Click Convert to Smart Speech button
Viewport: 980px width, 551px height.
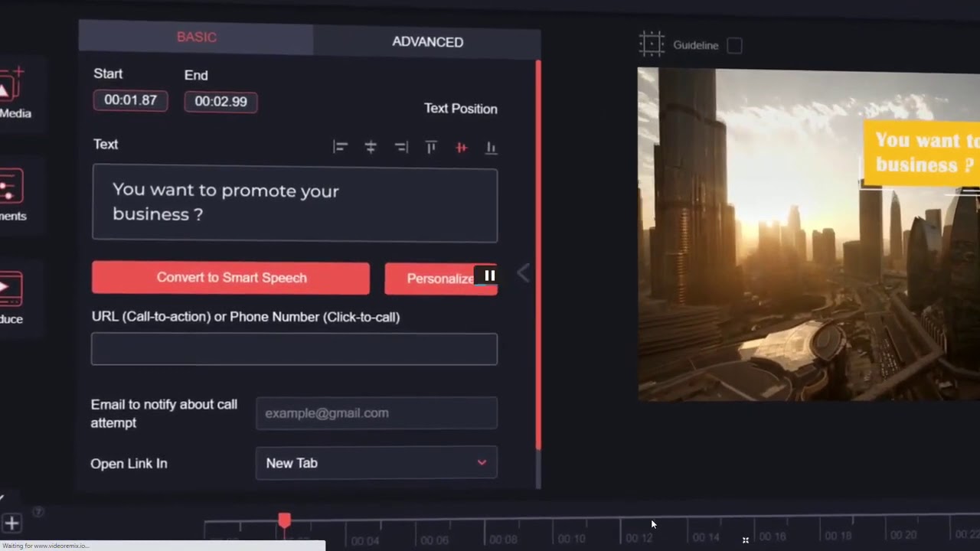point(230,278)
